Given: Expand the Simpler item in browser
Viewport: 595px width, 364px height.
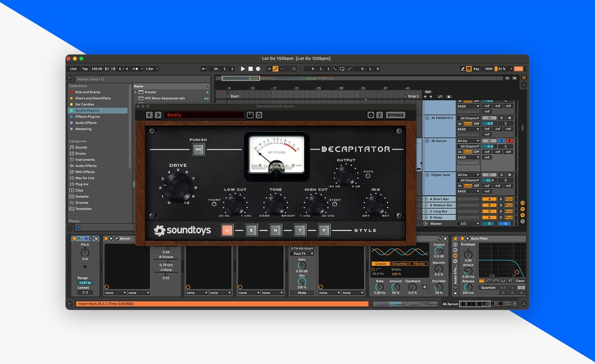Looking at the screenshot, I should tap(136, 92).
